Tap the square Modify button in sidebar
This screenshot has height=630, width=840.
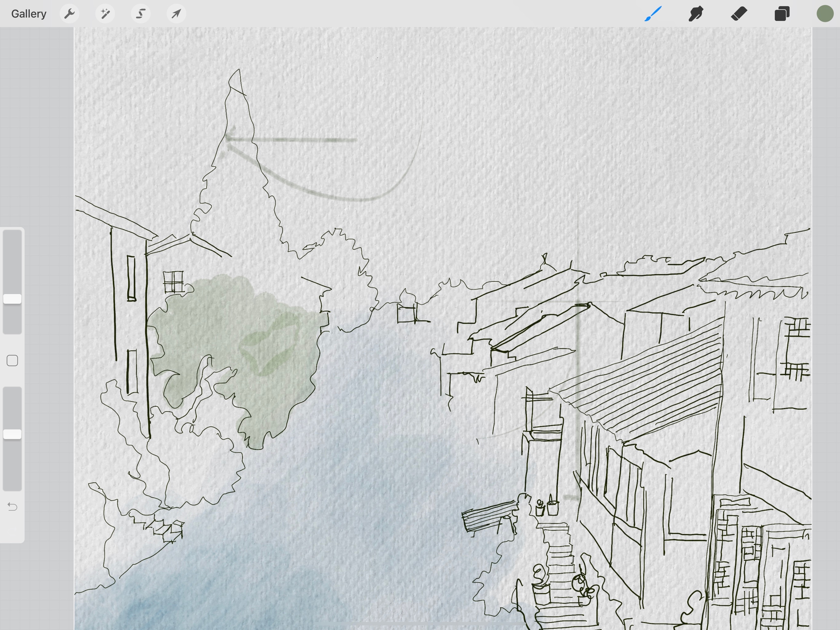point(12,361)
